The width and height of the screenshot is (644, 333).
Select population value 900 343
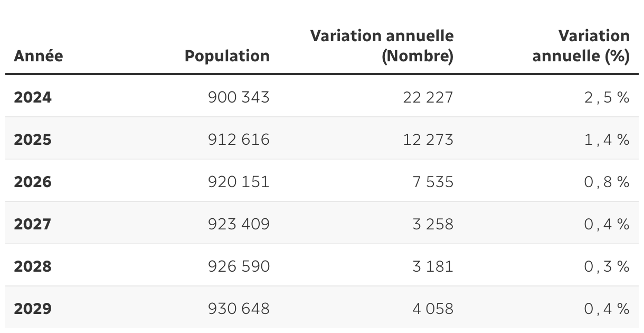coord(239,97)
